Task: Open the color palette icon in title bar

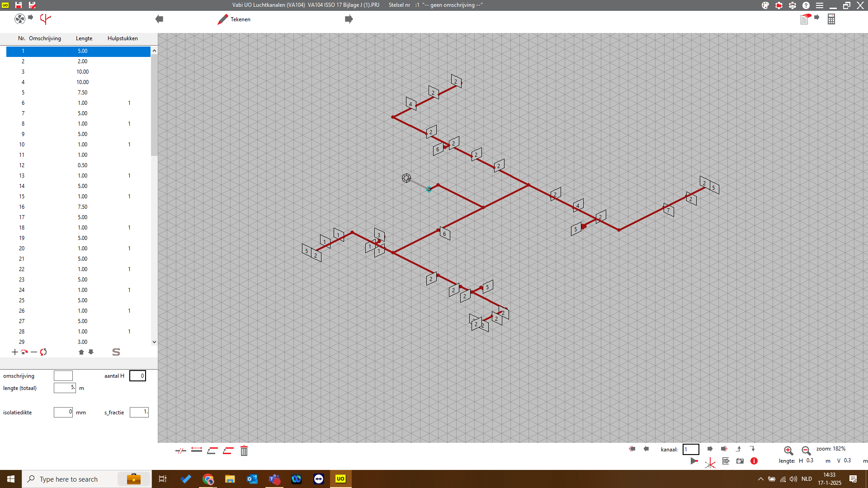Action: coord(765,5)
